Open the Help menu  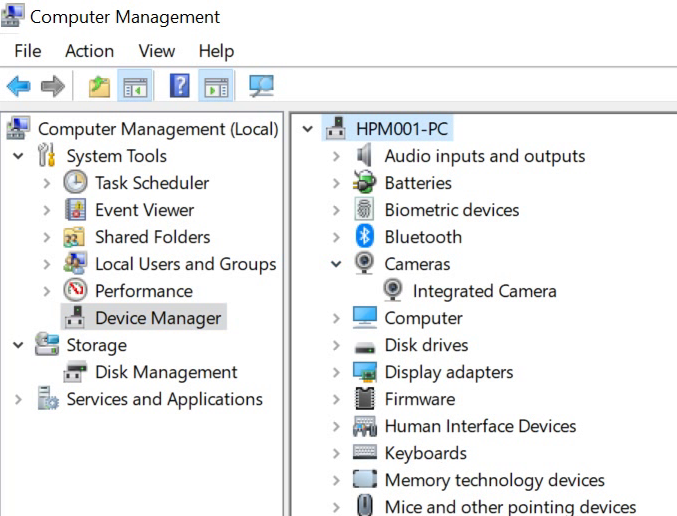click(216, 51)
